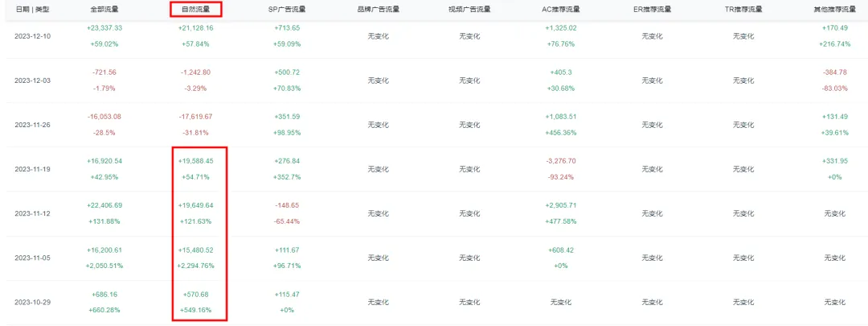This screenshot has height=326, width=868.
Task: Select the 2023-12-10 date row label
Action: coord(33,36)
